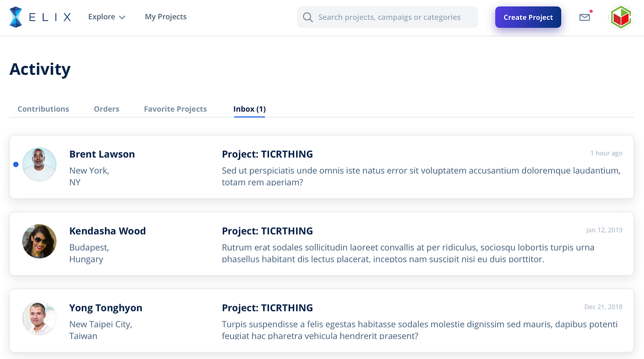Click the Yong Tonghyon sender name
Viewport: 644px width, 359px height.
(106, 308)
